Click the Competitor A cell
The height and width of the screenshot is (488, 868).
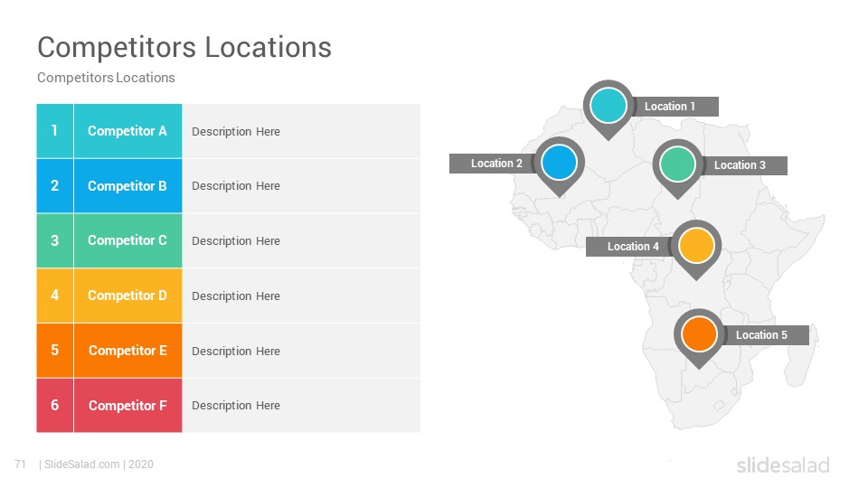(x=127, y=131)
